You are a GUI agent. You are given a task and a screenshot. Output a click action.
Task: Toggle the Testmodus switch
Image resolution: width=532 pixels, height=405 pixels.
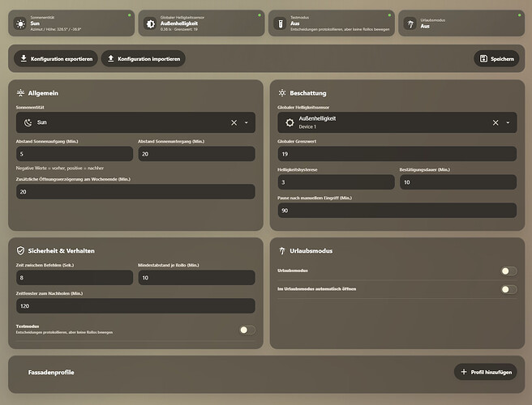(x=247, y=330)
